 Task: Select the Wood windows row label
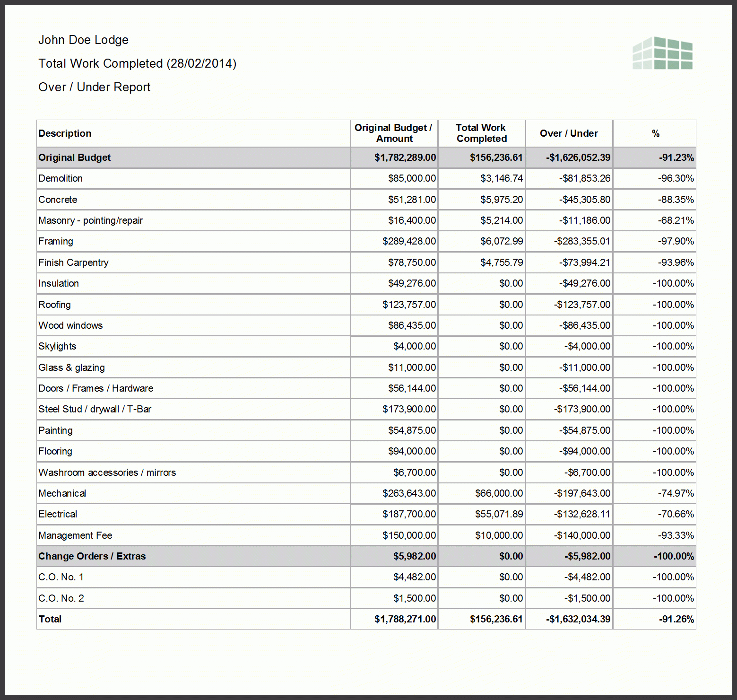point(70,325)
